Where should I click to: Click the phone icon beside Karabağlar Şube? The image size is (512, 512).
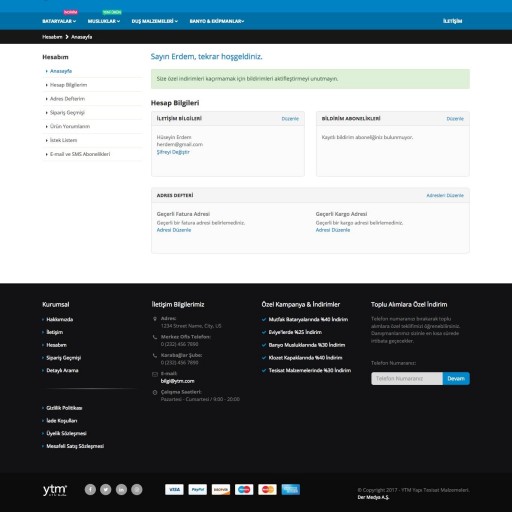click(x=155, y=355)
